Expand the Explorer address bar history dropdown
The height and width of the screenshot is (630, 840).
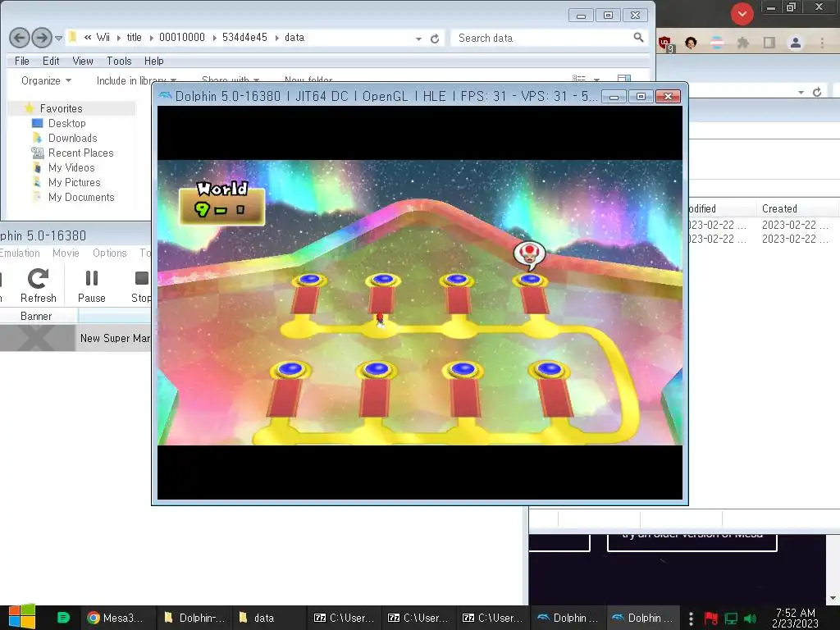(x=418, y=39)
